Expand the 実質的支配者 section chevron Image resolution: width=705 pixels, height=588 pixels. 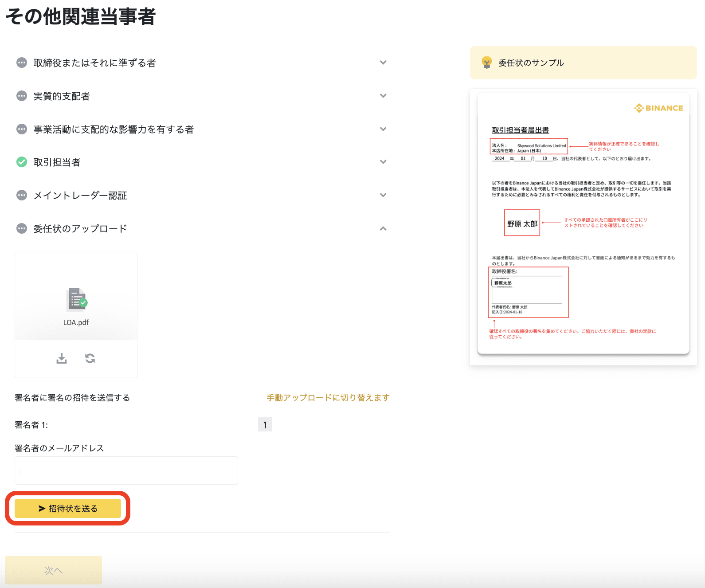pyautogui.click(x=383, y=96)
